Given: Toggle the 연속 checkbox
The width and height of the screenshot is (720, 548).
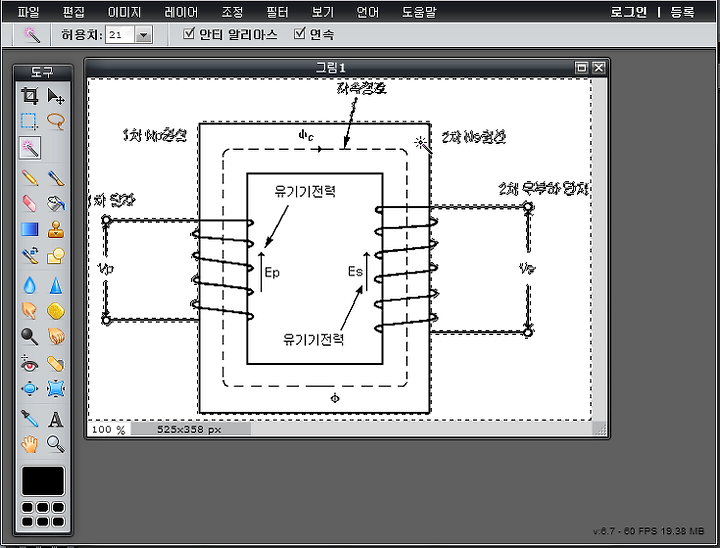Looking at the screenshot, I should coord(299,34).
